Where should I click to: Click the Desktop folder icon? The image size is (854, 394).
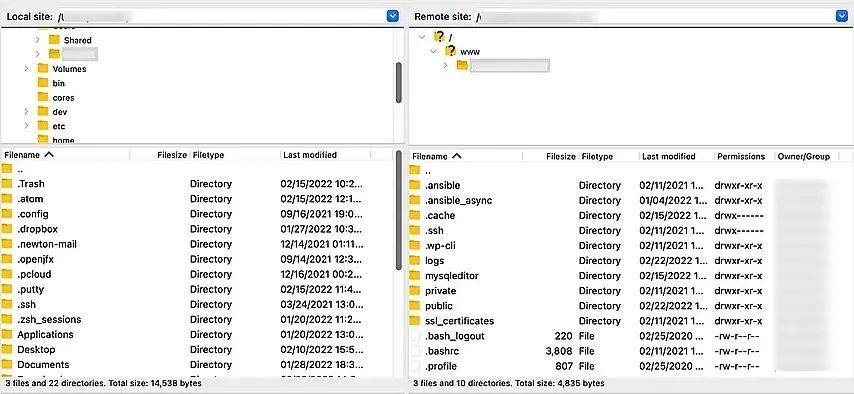point(7,349)
